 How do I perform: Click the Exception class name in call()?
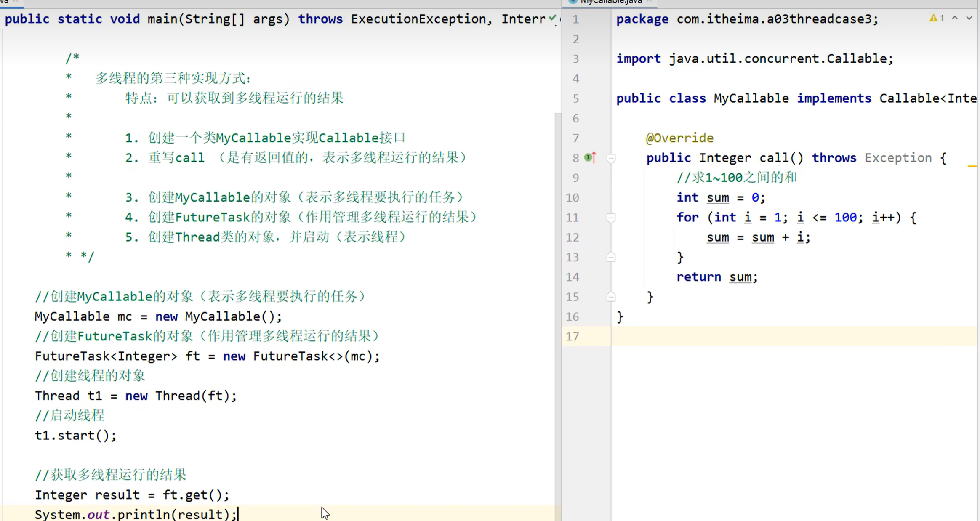pyautogui.click(x=898, y=158)
